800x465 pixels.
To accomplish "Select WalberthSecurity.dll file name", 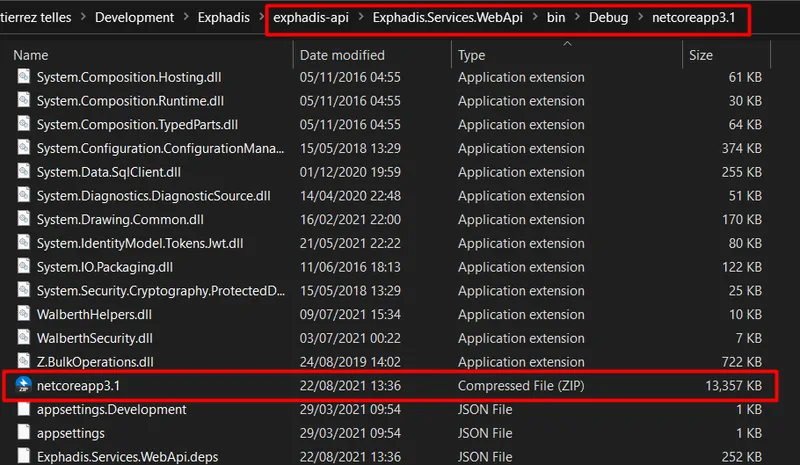I will point(95,338).
